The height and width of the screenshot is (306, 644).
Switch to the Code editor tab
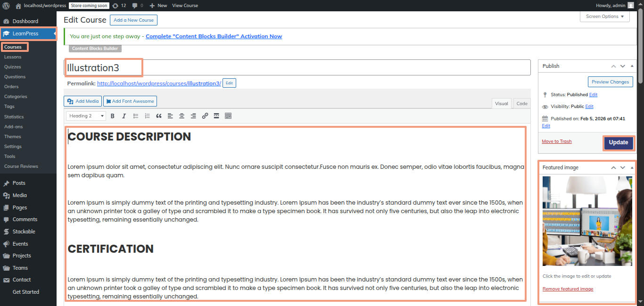point(522,104)
